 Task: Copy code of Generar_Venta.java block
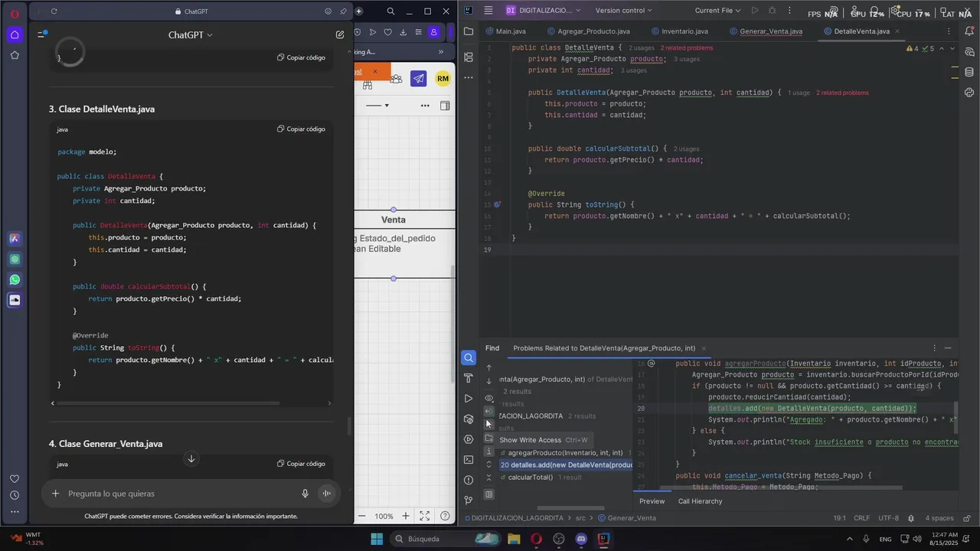[301, 464]
